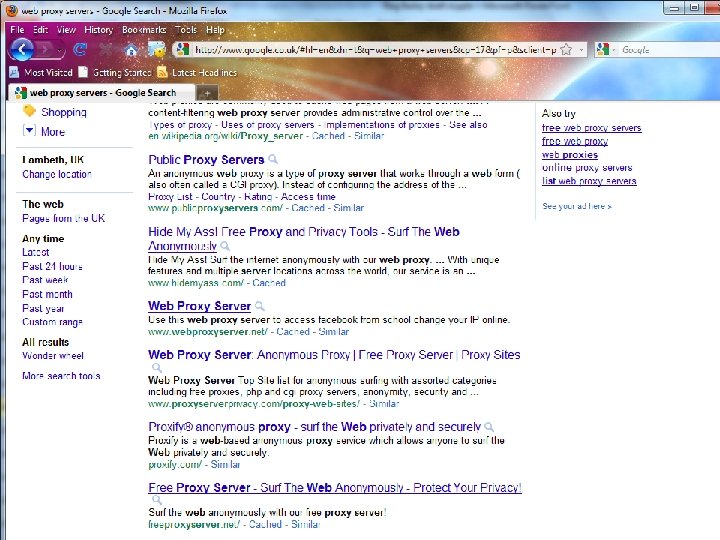Preview Hide My Ass result magnifier icon
720x540 pixels.
pos(225,246)
